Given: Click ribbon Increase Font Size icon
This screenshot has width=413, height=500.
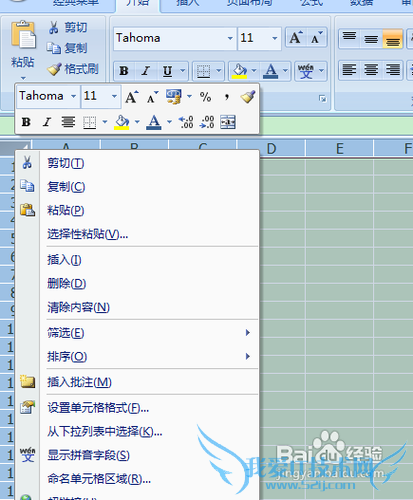Looking at the screenshot, I should tap(296, 38).
